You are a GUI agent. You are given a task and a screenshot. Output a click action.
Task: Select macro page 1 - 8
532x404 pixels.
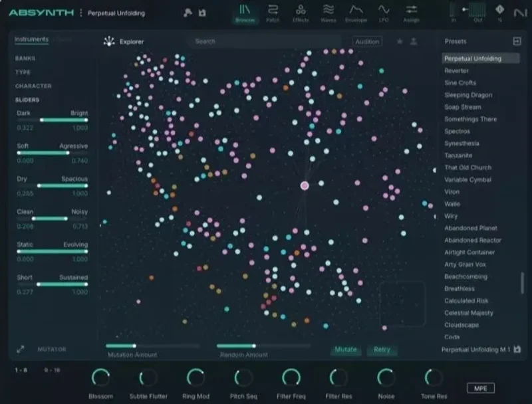point(21,370)
